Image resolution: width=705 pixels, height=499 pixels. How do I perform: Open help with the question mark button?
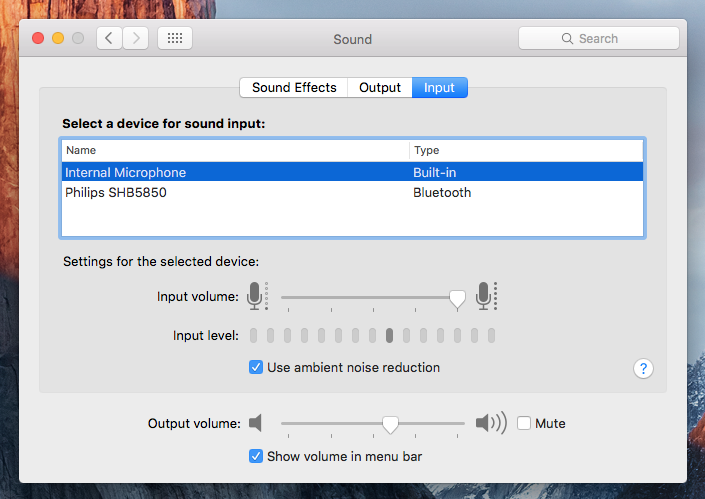pyautogui.click(x=644, y=368)
